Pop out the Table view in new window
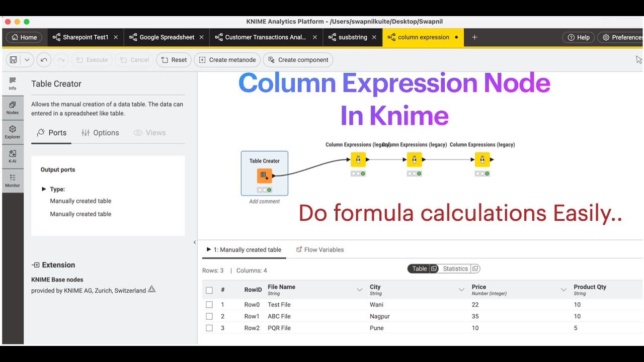 pyautogui.click(x=434, y=268)
